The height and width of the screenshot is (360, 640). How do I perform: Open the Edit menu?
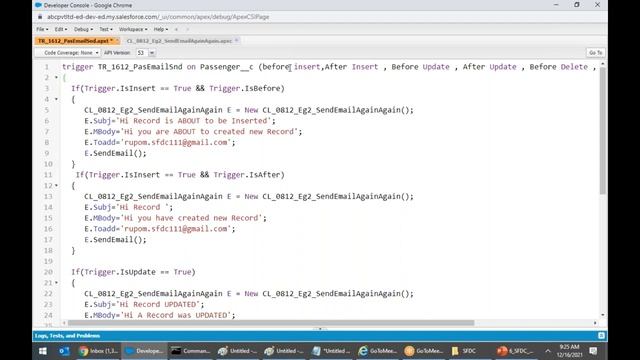[60, 29]
